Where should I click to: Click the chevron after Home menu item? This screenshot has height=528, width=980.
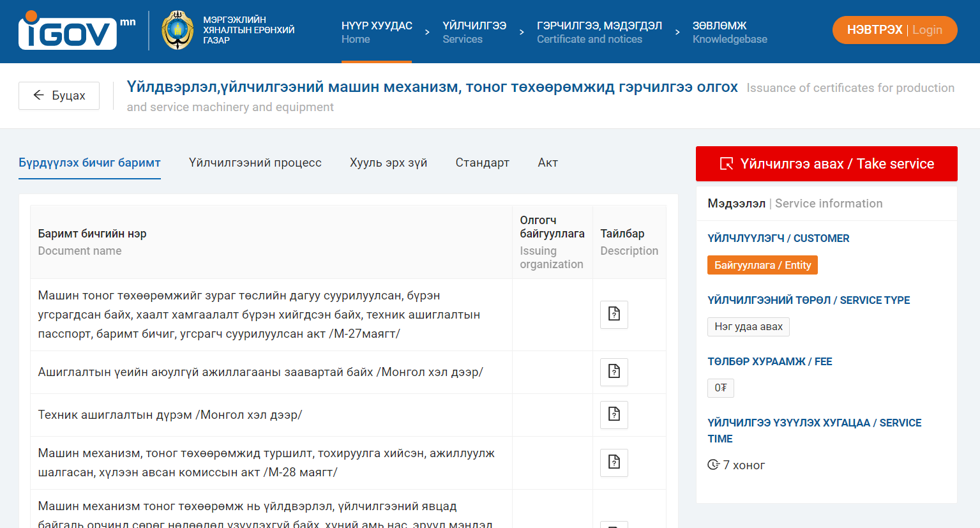coord(427,32)
